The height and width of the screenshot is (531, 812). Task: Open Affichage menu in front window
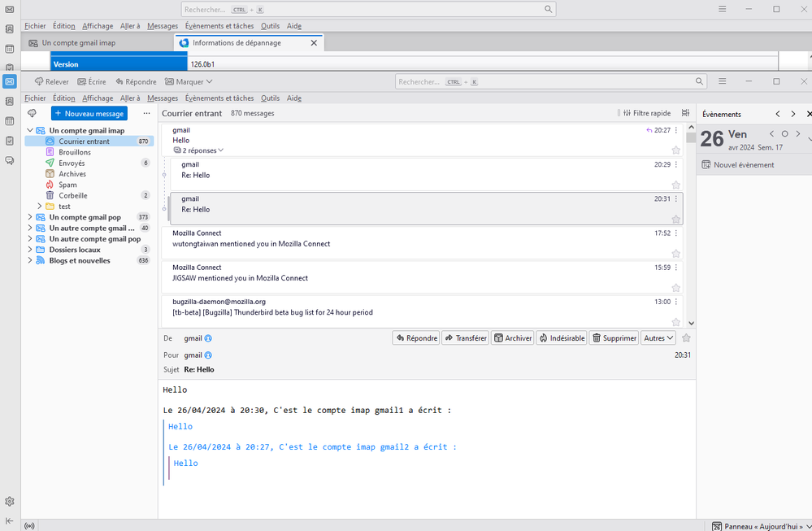[x=98, y=98]
